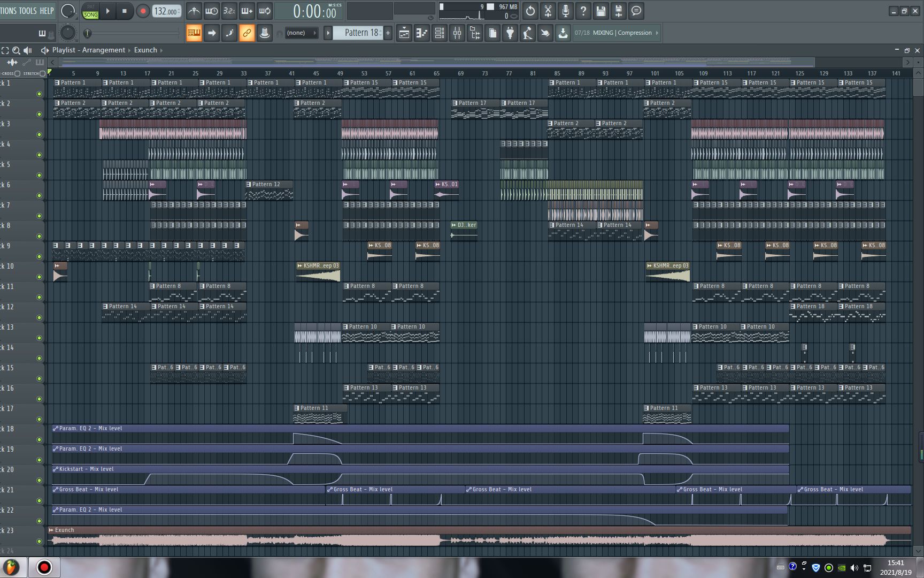Open the Playlist options arrow menu
Viewport: 924px width, 578px height.
[x=45, y=50]
